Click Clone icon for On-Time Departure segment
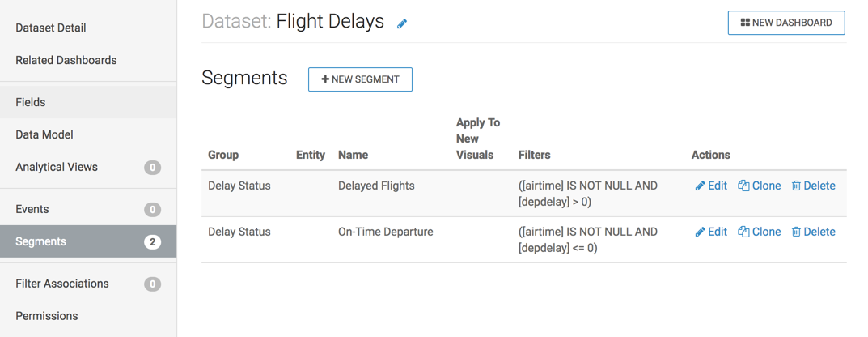Viewport: 868px width, 337px height. 743,232
